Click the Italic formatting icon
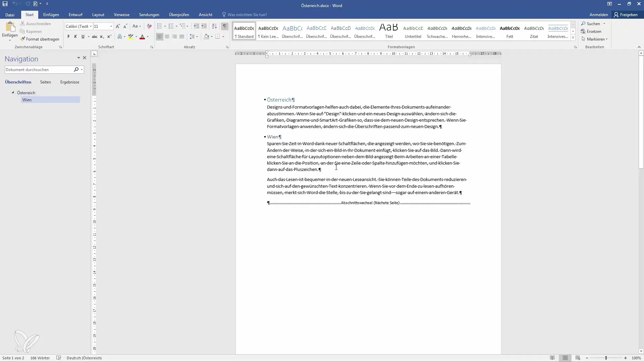Screen dimensions: 644x362 pos(75,36)
